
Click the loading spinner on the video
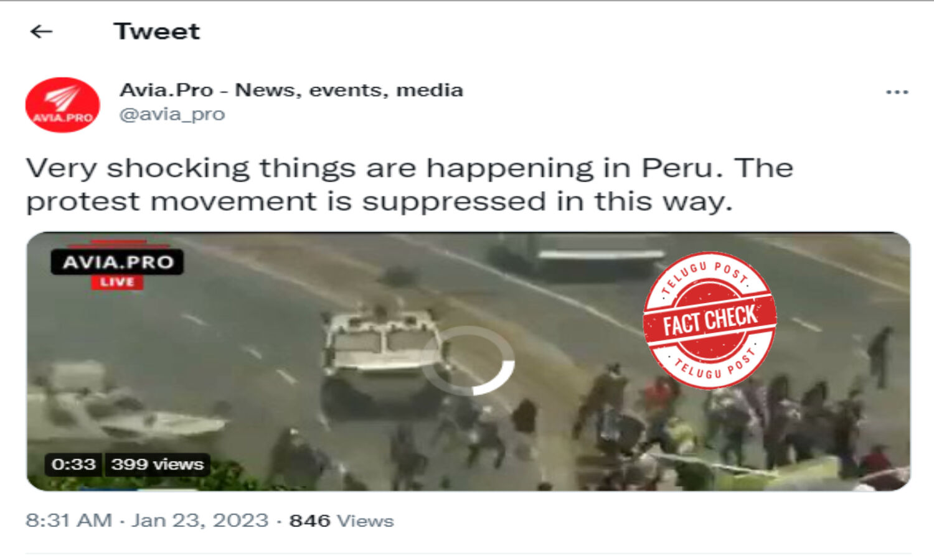point(468,361)
